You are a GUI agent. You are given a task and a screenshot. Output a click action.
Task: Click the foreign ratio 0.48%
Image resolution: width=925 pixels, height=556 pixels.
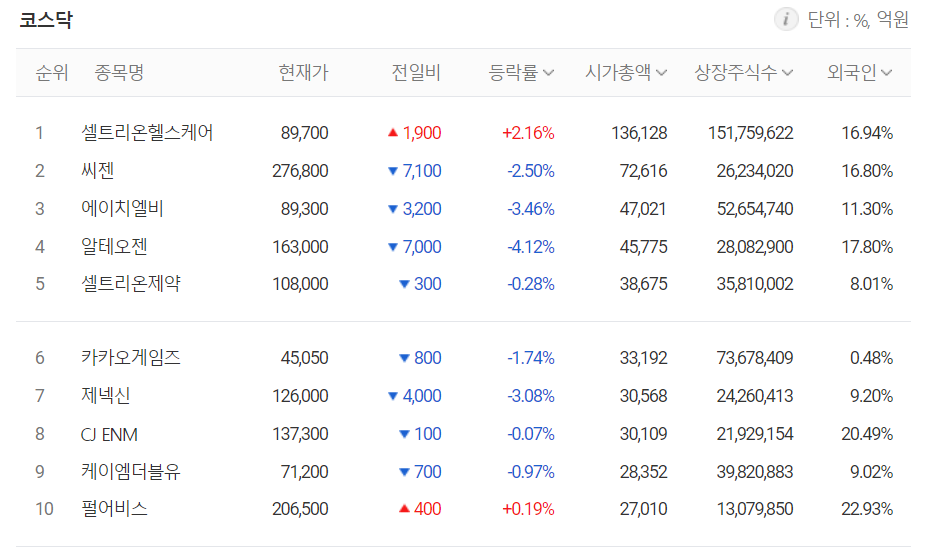point(871,358)
